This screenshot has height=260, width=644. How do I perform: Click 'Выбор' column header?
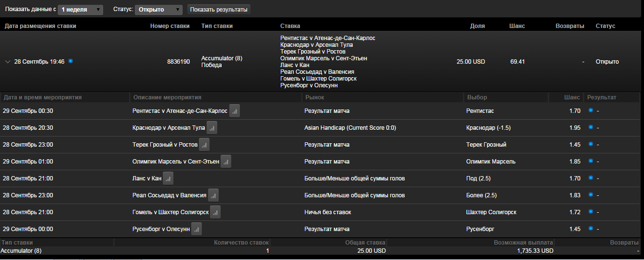point(477,97)
